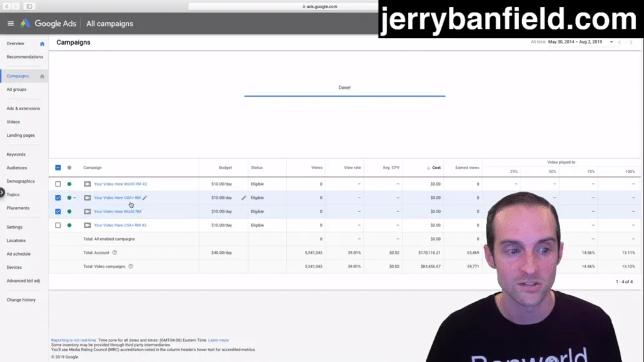Click browser forward arrow
This screenshot has height=362, width=644.
point(15,6)
